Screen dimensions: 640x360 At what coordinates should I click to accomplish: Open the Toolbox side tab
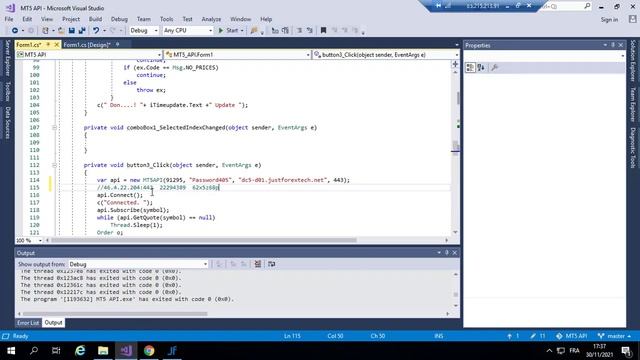click(x=7, y=91)
